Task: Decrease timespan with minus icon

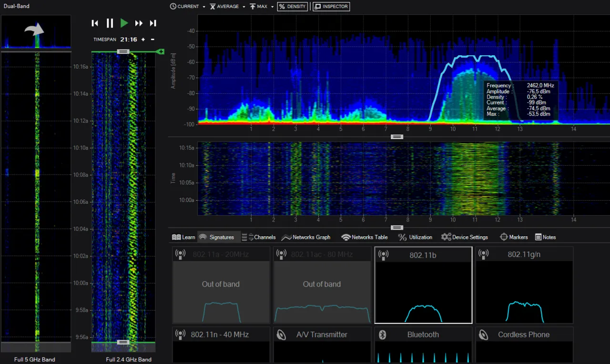Action: [x=152, y=40]
